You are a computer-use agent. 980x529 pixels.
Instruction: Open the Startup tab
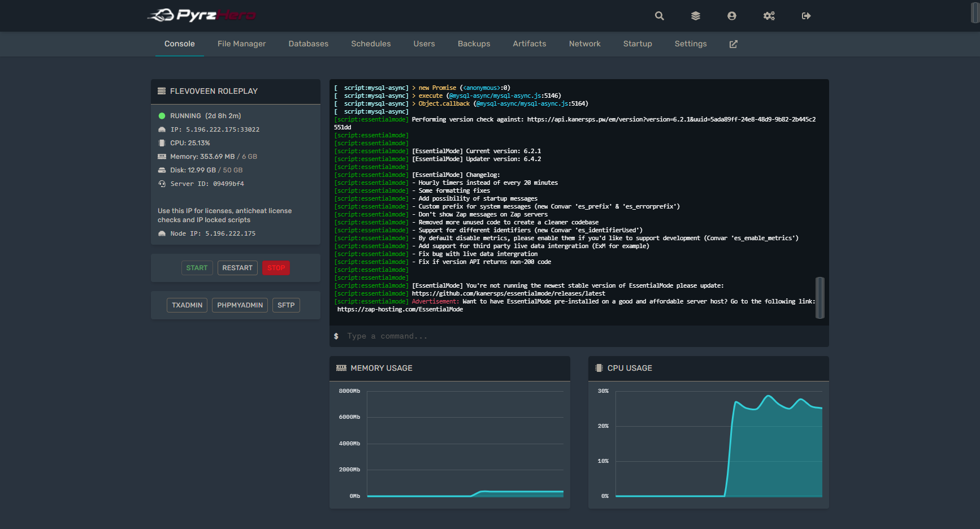pyautogui.click(x=638, y=44)
